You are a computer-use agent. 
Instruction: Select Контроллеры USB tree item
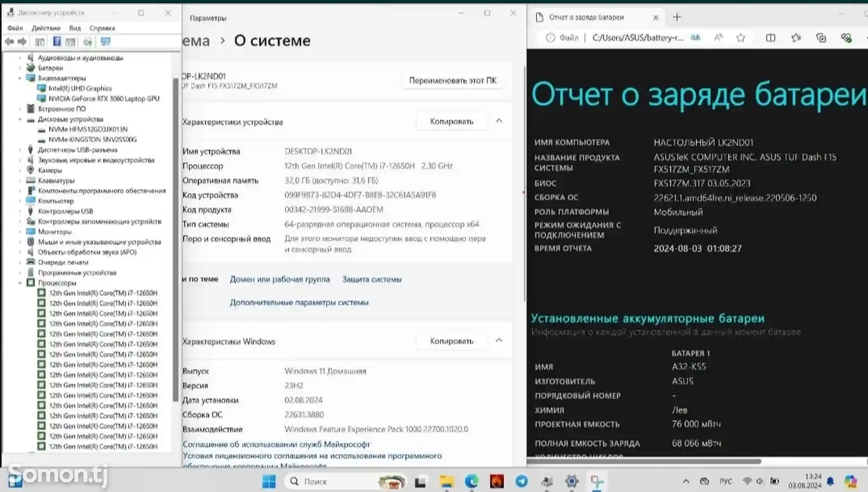pos(65,211)
